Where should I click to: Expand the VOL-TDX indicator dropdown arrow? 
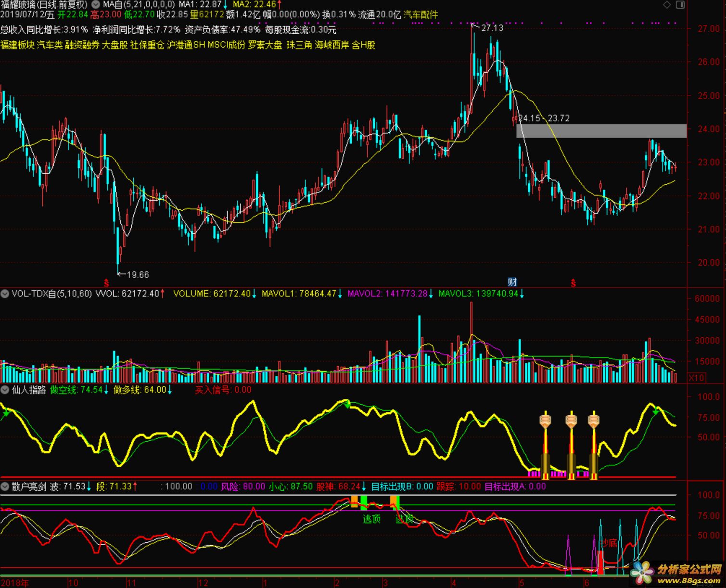coord(5,294)
